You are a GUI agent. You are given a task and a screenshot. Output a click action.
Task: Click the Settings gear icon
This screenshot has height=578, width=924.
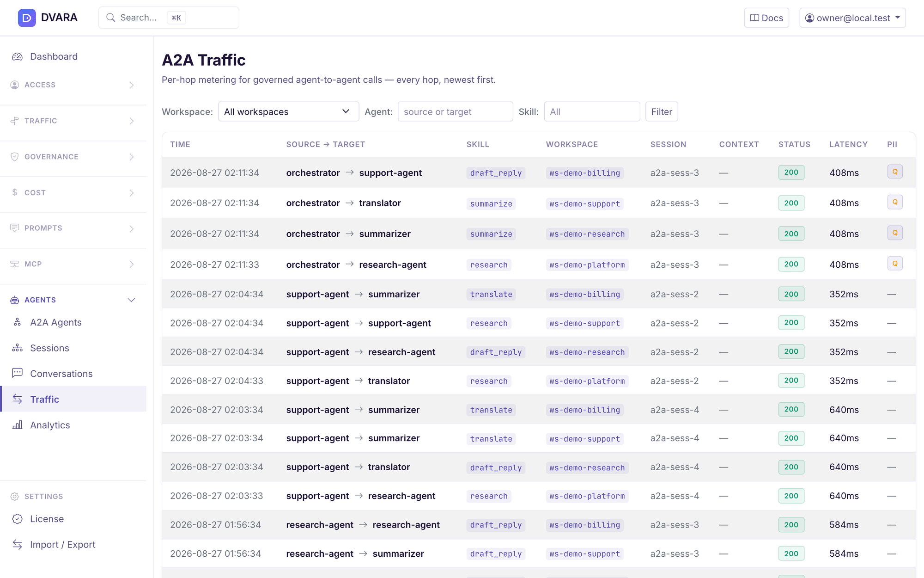15,496
